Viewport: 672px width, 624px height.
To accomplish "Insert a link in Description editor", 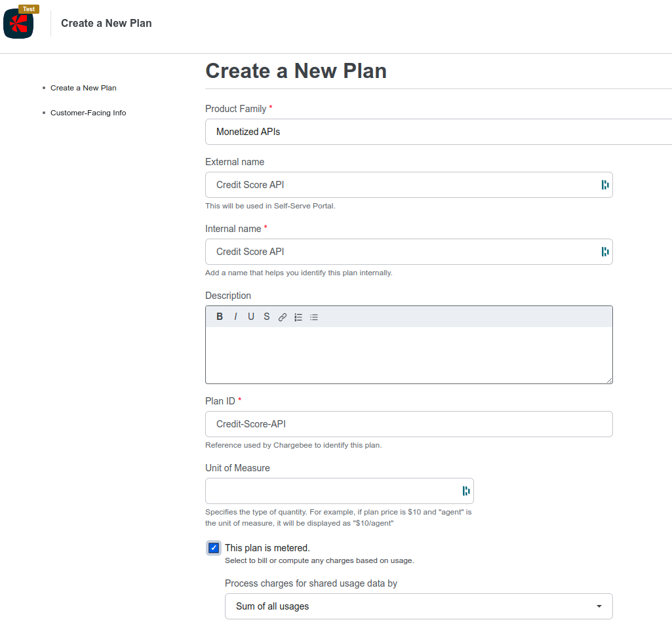I will click(283, 317).
